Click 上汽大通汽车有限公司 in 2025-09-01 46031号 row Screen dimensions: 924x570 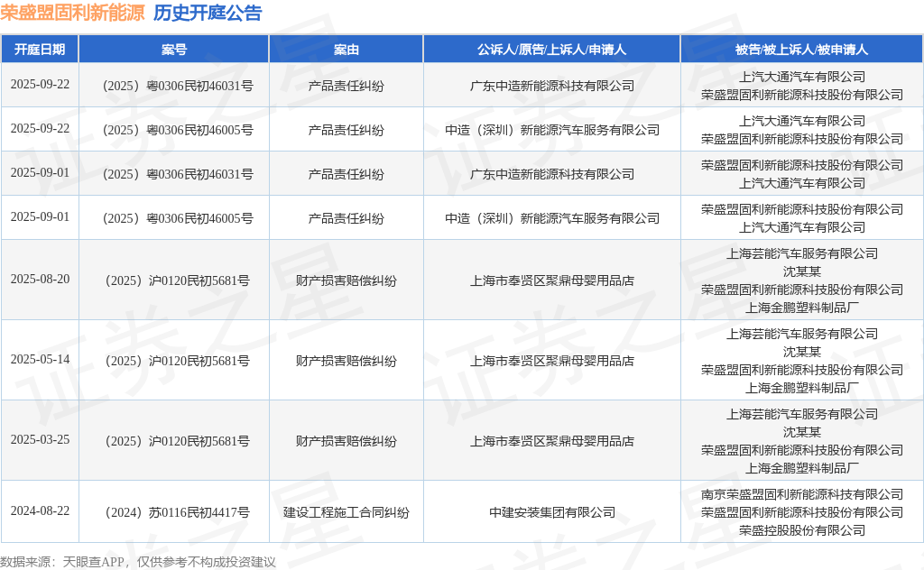(801, 183)
